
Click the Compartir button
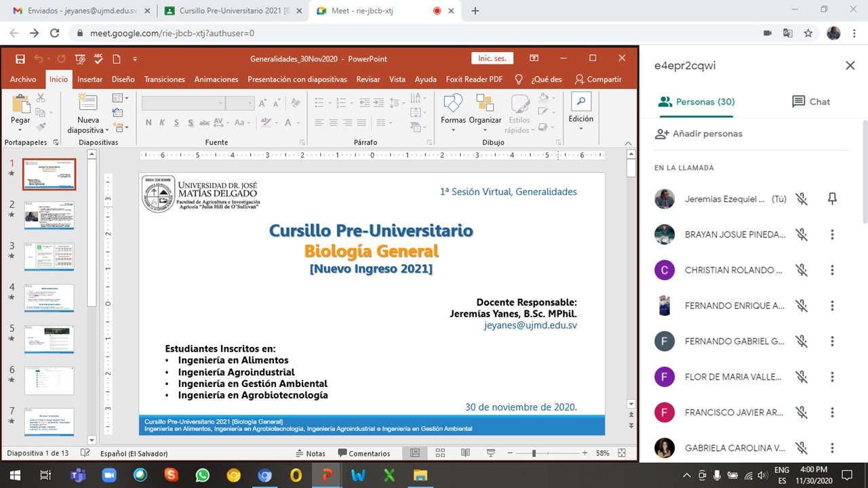click(597, 79)
